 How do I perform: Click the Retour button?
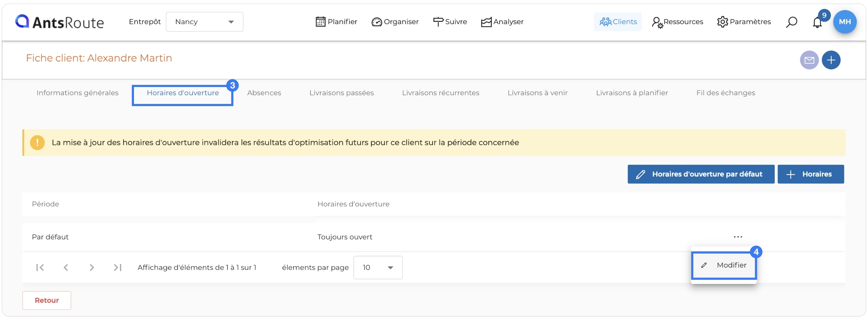47,300
